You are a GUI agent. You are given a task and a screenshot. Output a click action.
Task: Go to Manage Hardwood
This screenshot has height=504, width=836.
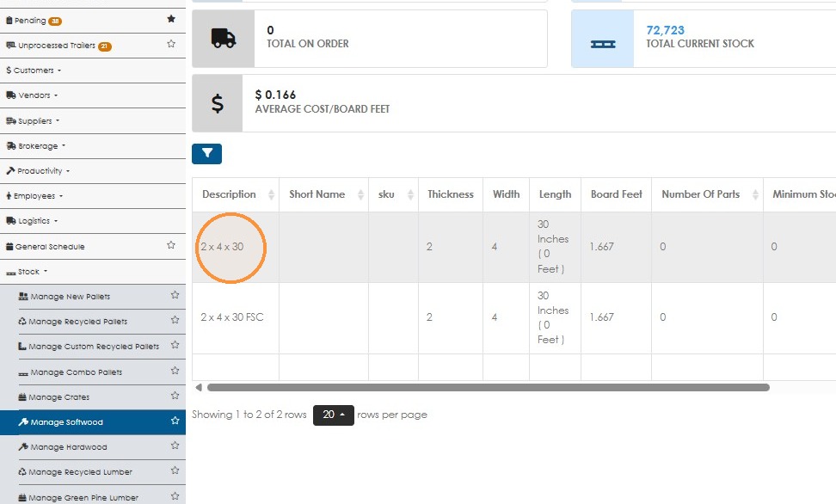63,447
